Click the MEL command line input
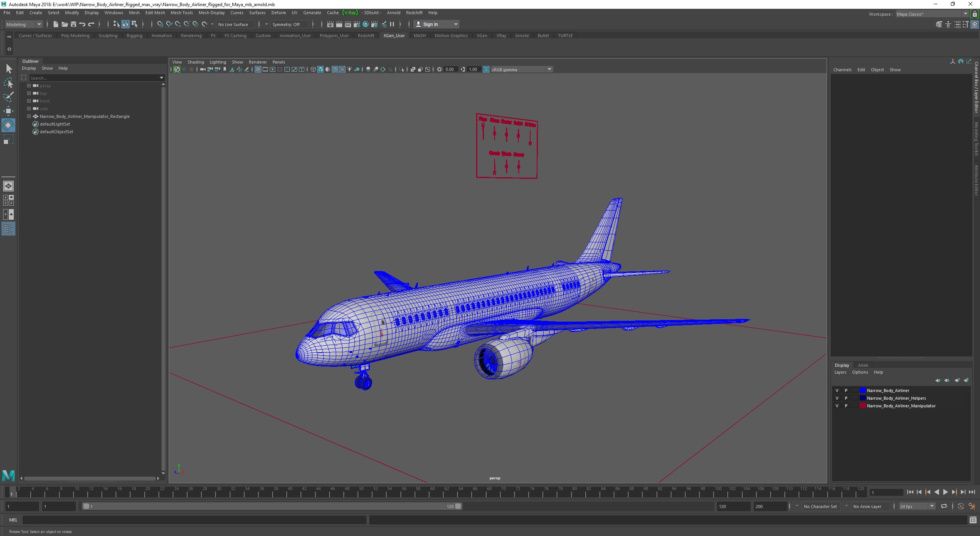Screen dimensions: 980x536 point(194,520)
